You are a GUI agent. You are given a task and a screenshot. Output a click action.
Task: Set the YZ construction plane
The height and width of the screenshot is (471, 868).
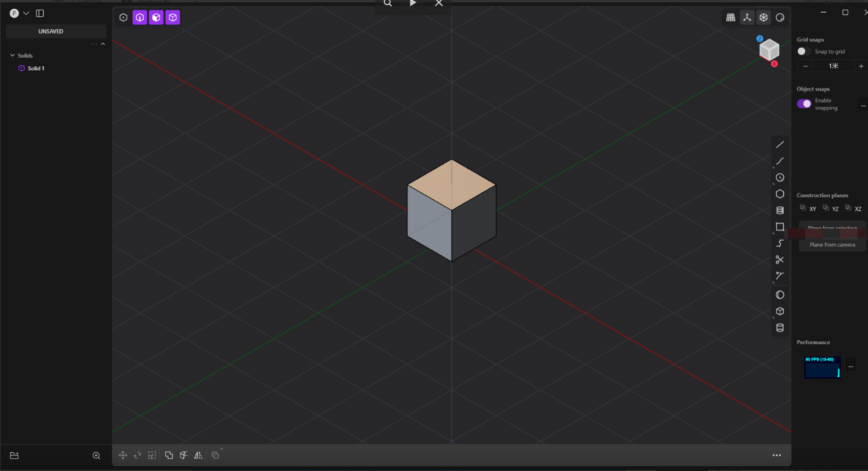tap(831, 208)
